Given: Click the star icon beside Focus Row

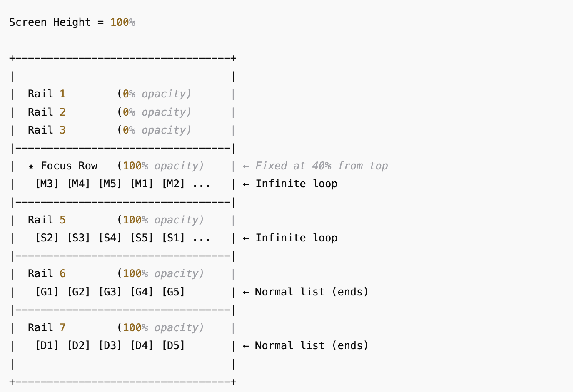Looking at the screenshot, I should (31, 166).
